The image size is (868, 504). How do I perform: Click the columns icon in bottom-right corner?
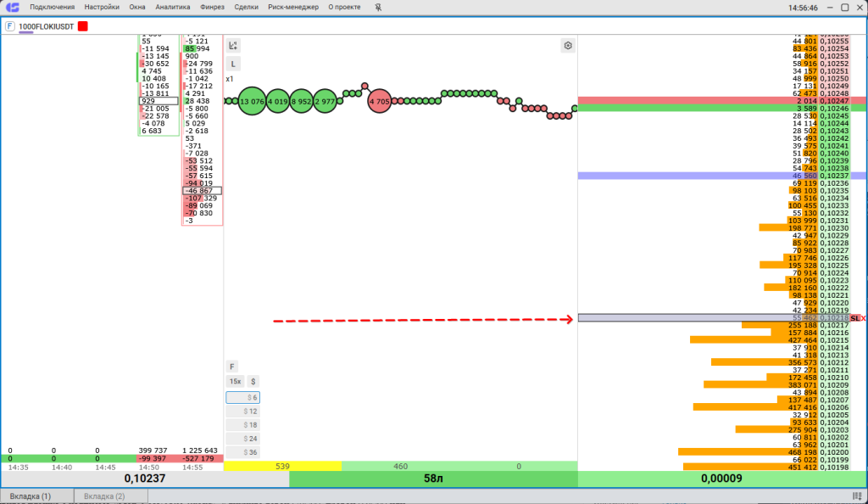[x=857, y=496]
